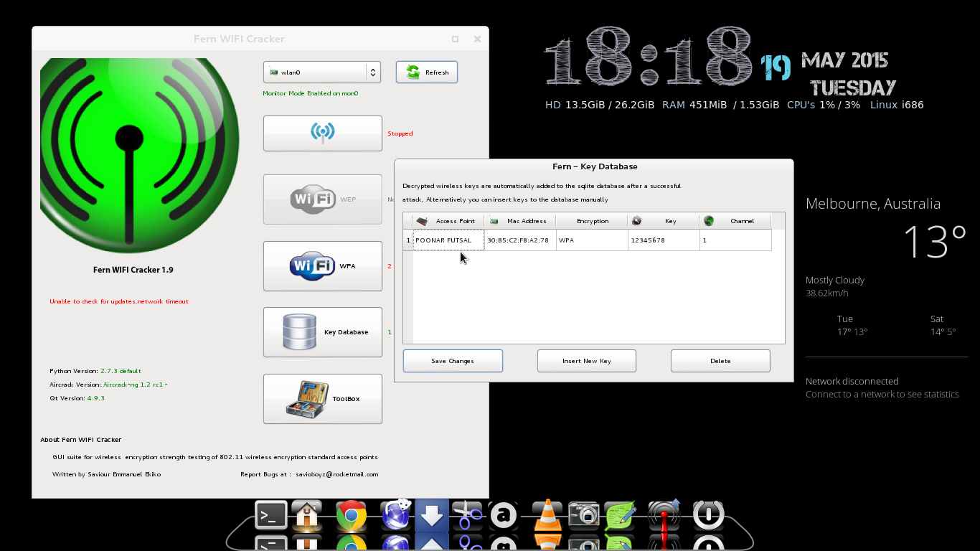Click the Key column header

coord(664,221)
